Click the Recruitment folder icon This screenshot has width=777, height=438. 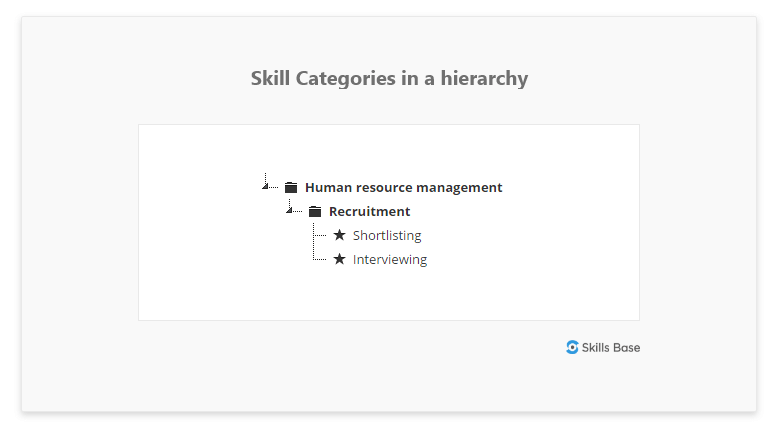click(x=315, y=212)
